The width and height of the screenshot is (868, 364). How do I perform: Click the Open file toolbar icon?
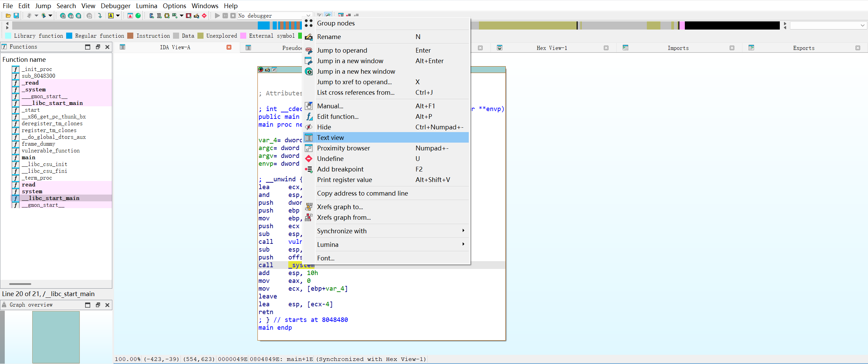(8, 16)
